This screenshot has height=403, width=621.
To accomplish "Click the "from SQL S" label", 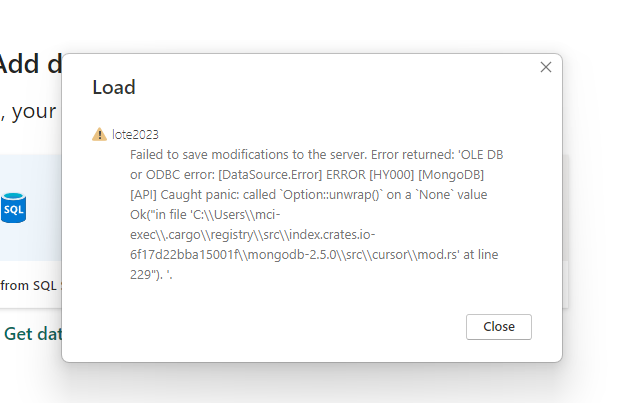I will [x=30, y=285].
